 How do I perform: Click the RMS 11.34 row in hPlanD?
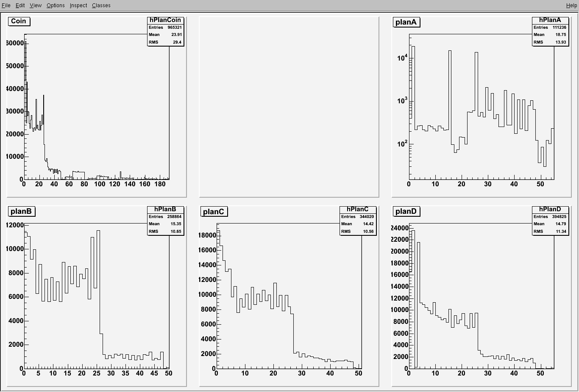[x=550, y=232]
